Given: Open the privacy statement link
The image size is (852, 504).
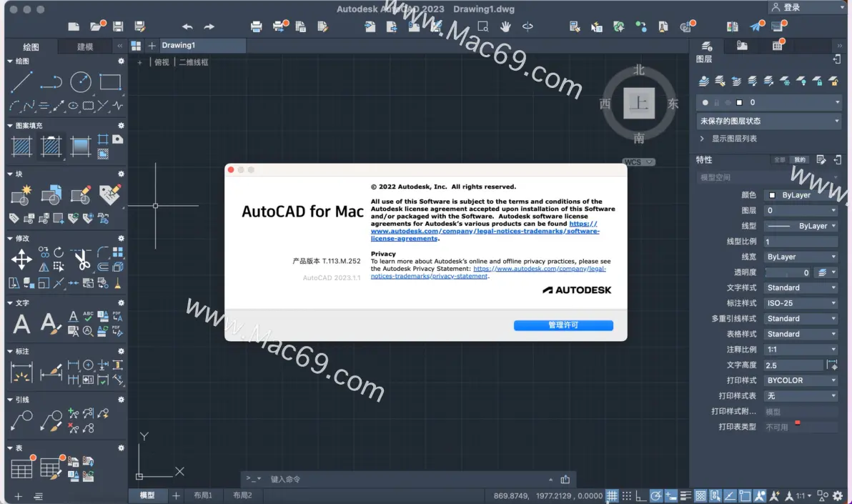Looking at the screenshot, I should (x=488, y=272).
